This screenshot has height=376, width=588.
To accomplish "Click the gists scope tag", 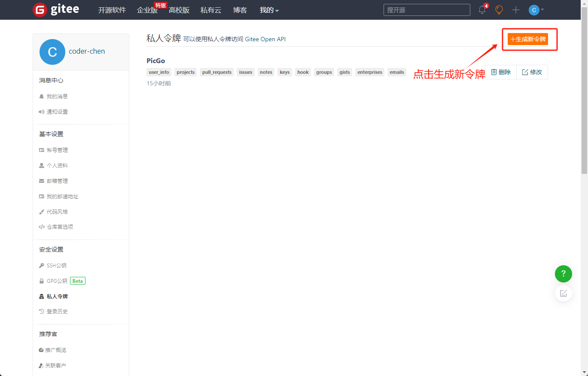I will pyautogui.click(x=344, y=72).
